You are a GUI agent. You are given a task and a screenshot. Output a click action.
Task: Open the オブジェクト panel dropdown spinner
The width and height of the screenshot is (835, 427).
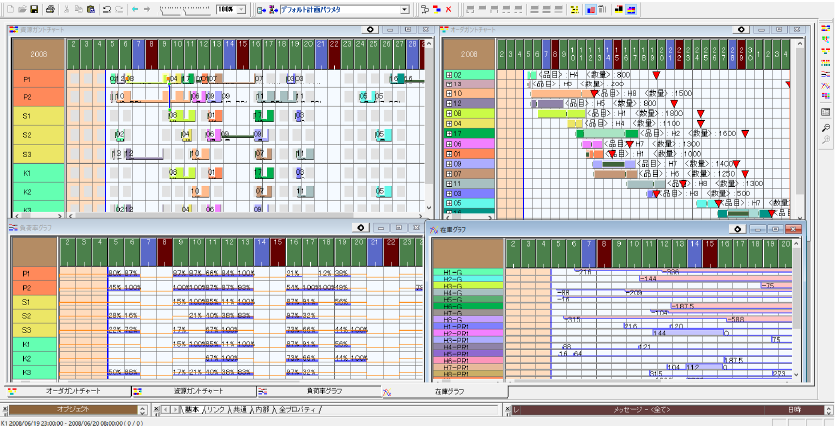click(x=142, y=410)
